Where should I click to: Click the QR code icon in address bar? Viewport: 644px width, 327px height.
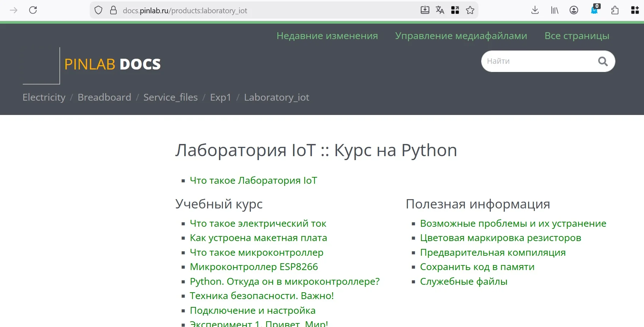coord(455,10)
